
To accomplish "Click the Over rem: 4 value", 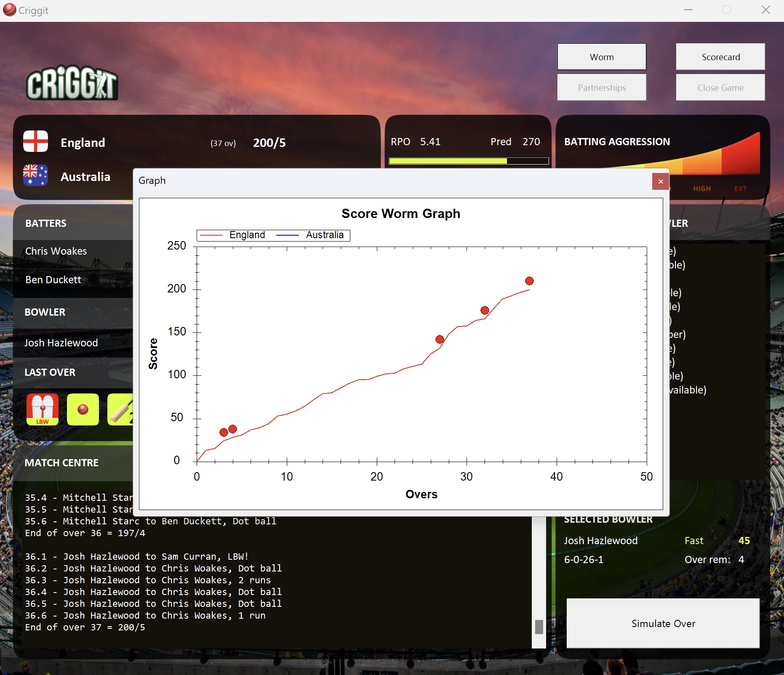I will click(741, 560).
